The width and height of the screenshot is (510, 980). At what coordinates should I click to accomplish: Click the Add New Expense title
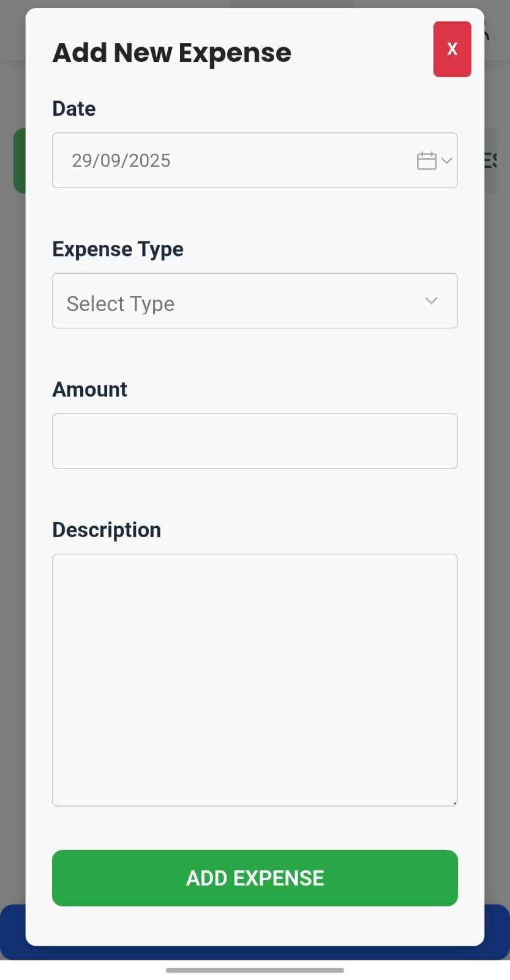pos(172,52)
